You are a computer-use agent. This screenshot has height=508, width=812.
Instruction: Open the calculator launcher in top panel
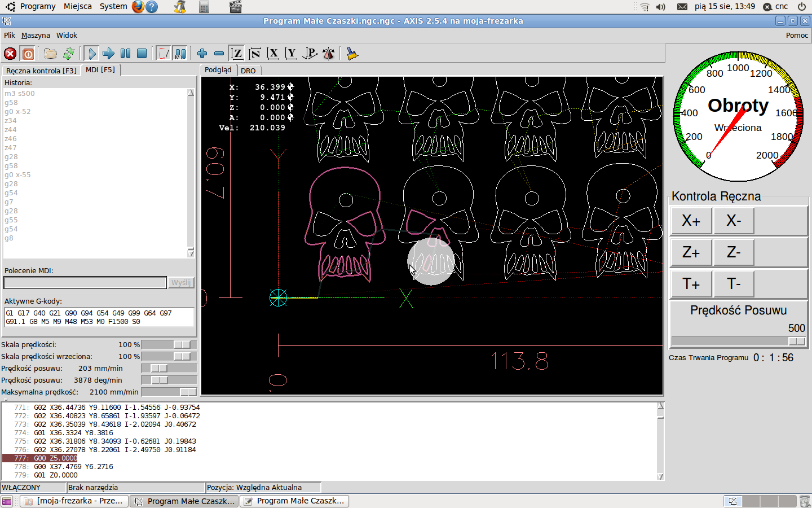[x=205, y=7]
